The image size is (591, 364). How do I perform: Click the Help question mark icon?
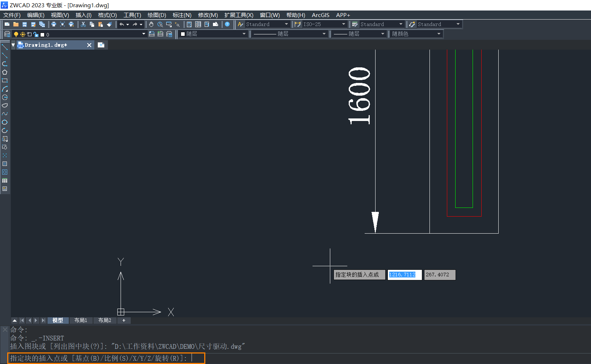pyautogui.click(x=227, y=24)
